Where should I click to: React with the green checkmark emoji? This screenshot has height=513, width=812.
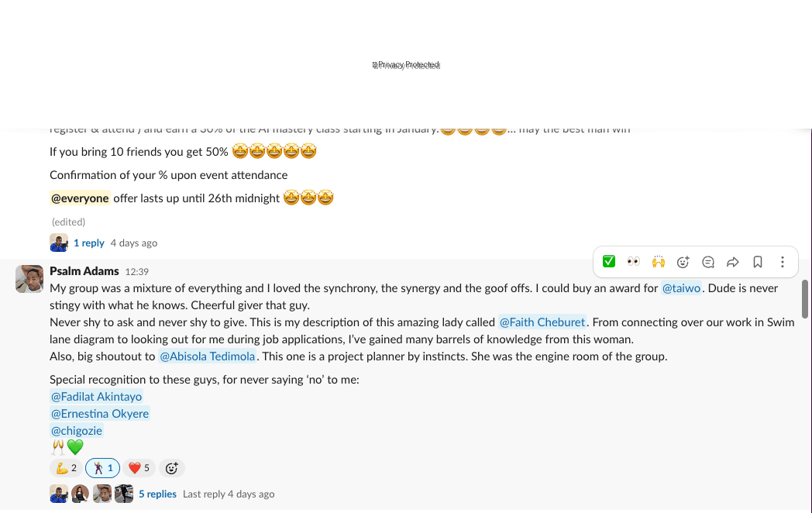(609, 262)
